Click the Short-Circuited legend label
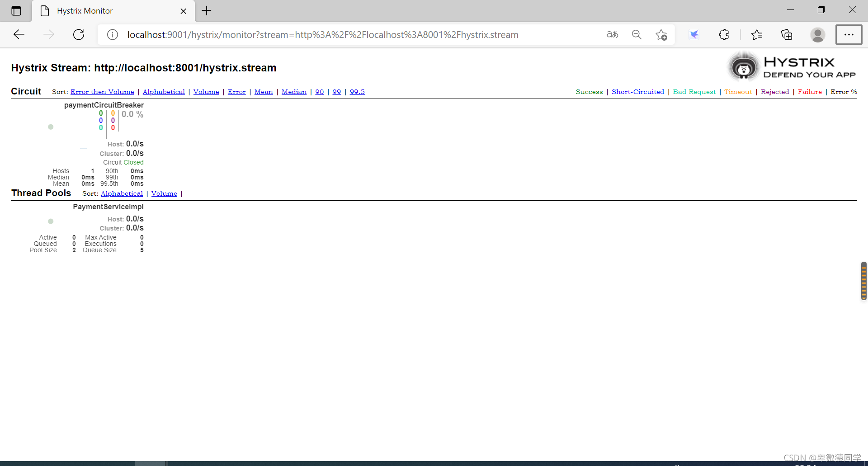The height and width of the screenshot is (466, 868). [638, 92]
